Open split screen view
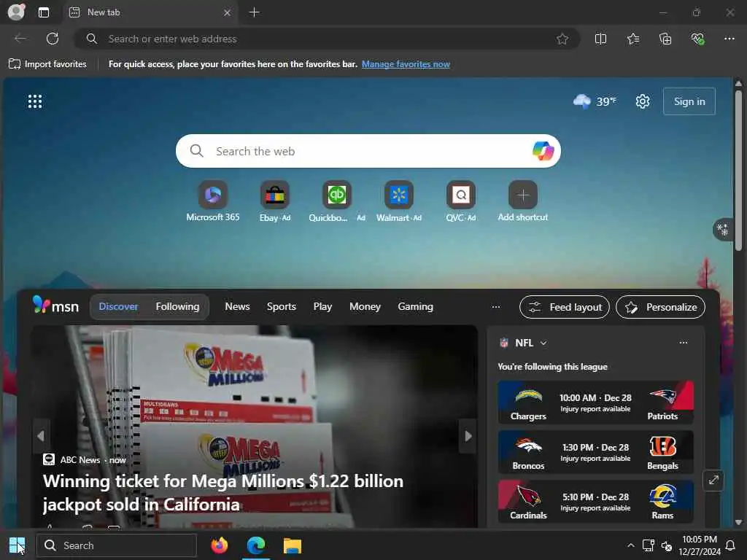Viewport: 747px width, 560px height. point(601,39)
